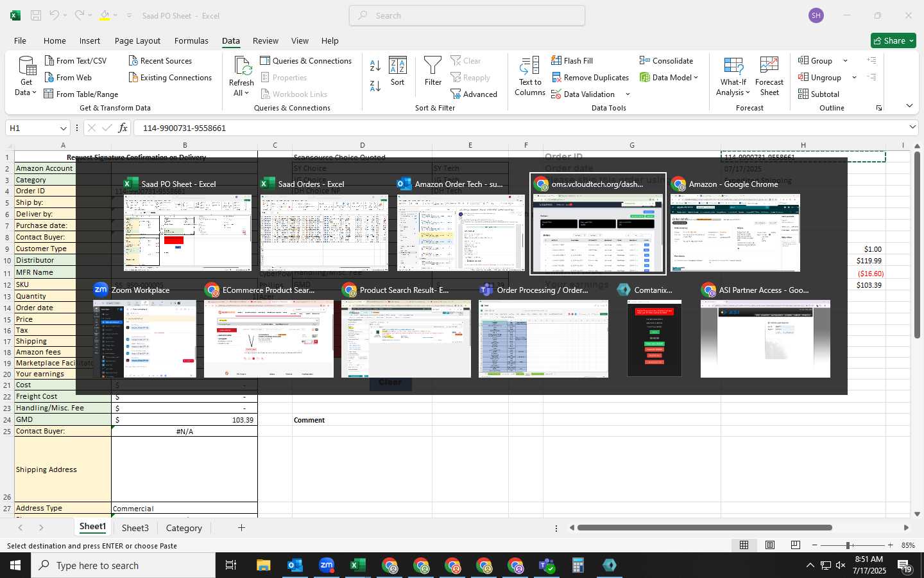The height and width of the screenshot is (578, 924).
Task: Open Consolidate tool
Action: tap(666, 60)
